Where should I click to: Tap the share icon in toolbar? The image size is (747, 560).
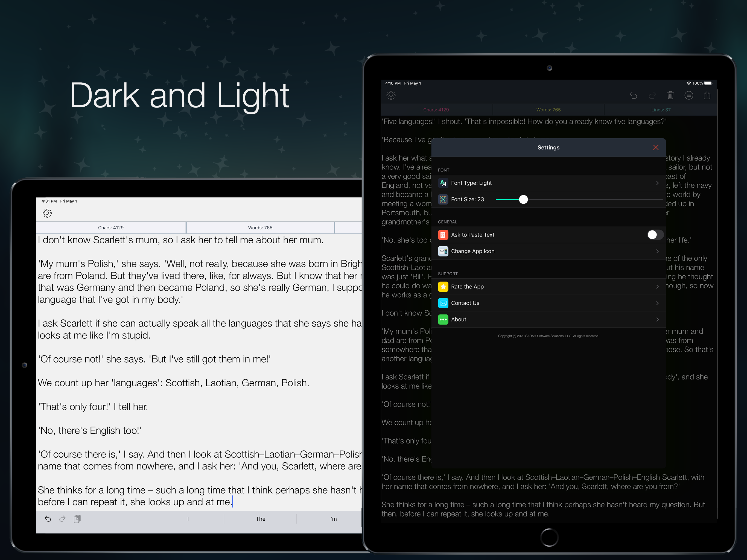(x=707, y=95)
